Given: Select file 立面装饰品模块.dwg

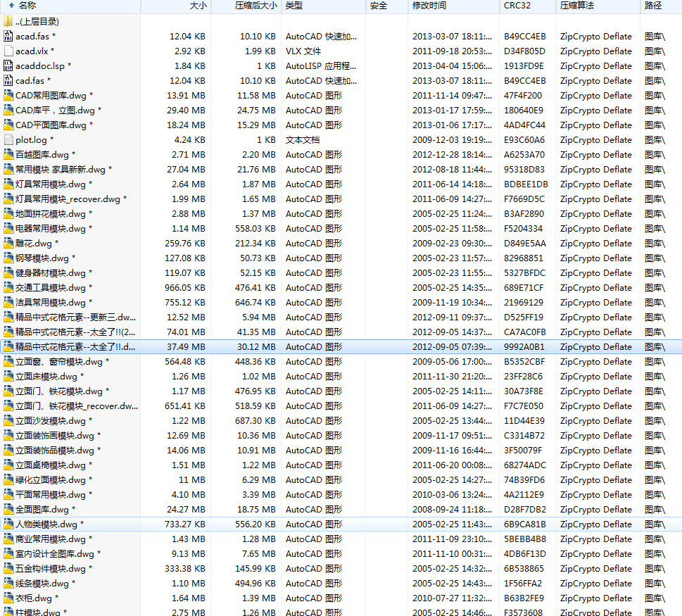Looking at the screenshot, I should point(58,451).
